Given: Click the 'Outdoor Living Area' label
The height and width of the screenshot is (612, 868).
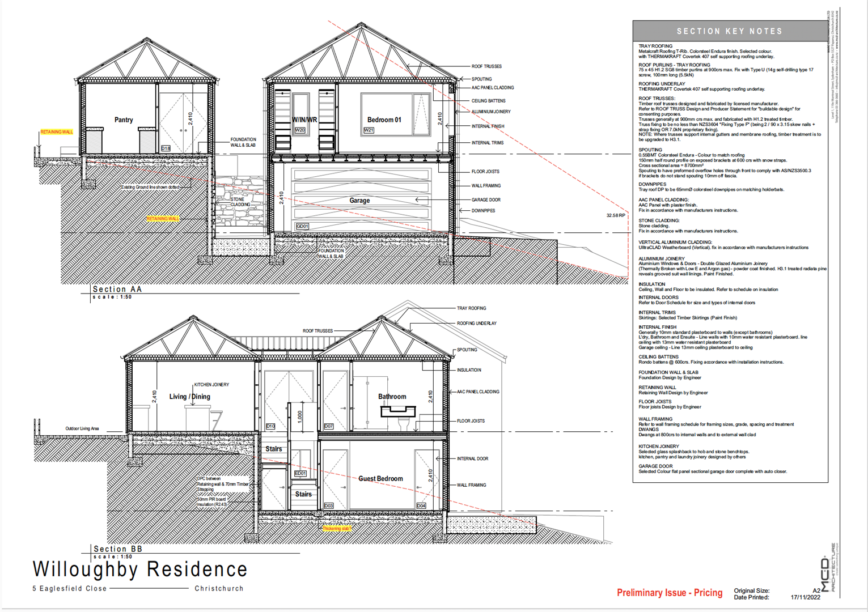Looking at the screenshot, I should pos(82,428).
